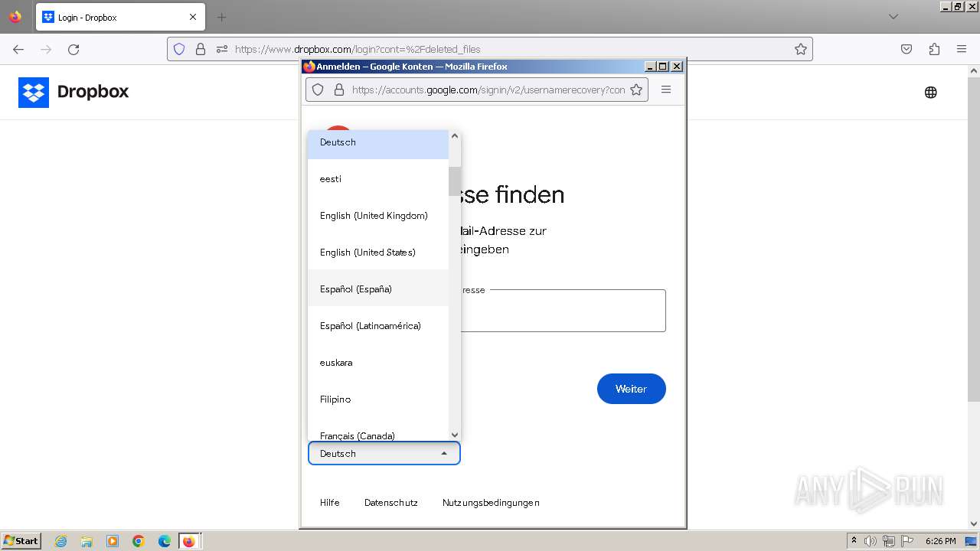
Task: Click the language list scrollbar thumb
Action: 455,181
